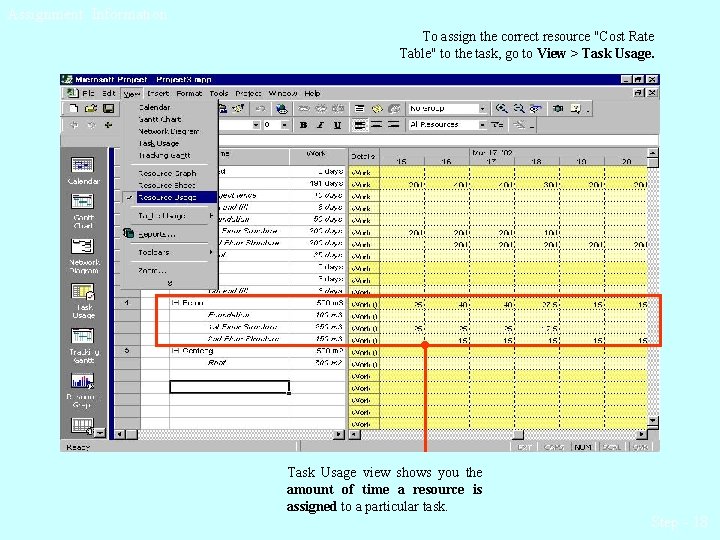Align text left in formatting toolbar
Viewport: 720px width, 540px height.
pyautogui.click(x=360, y=124)
